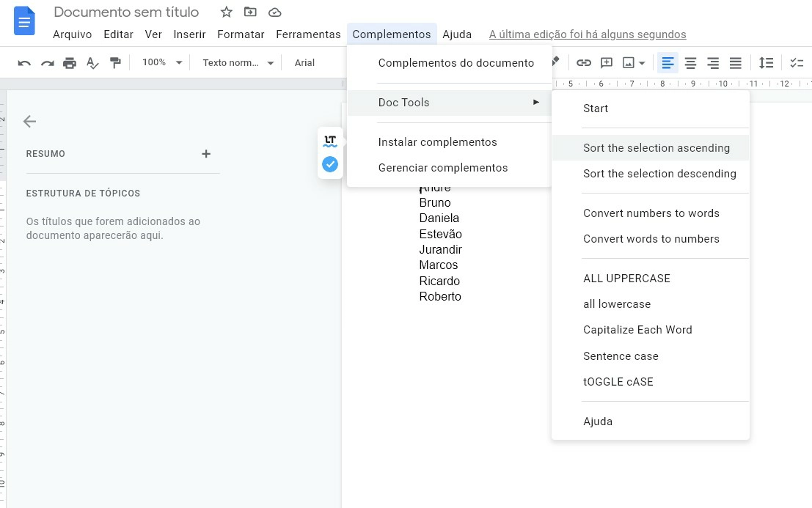Viewport: 812px width, 508px height.
Task: Click the LanguageTool LT icon
Action: pos(330,141)
